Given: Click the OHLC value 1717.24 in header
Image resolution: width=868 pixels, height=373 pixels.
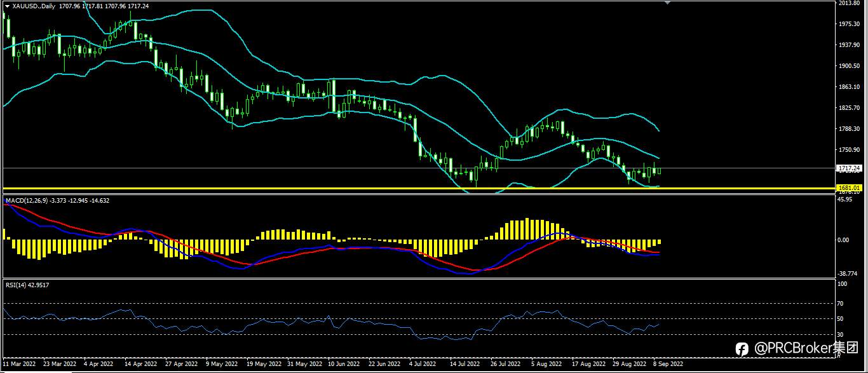Looking at the screenshot, I should point(139,6).
